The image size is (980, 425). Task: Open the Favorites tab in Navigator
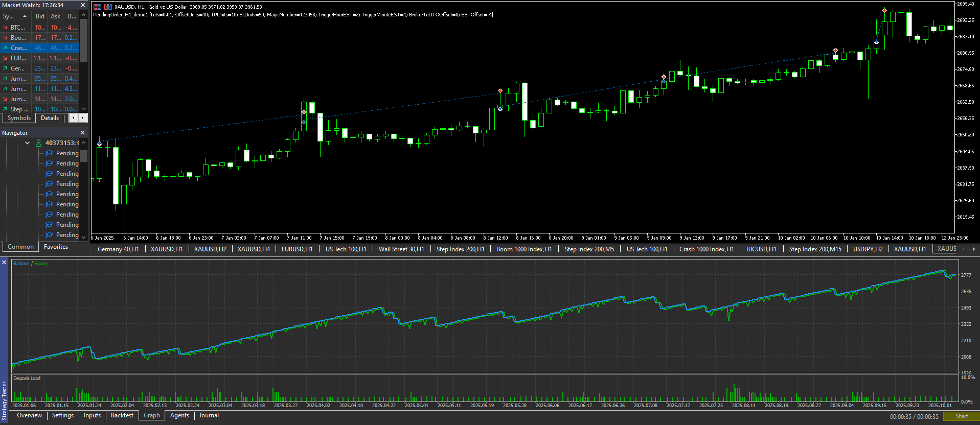point(56,247)
